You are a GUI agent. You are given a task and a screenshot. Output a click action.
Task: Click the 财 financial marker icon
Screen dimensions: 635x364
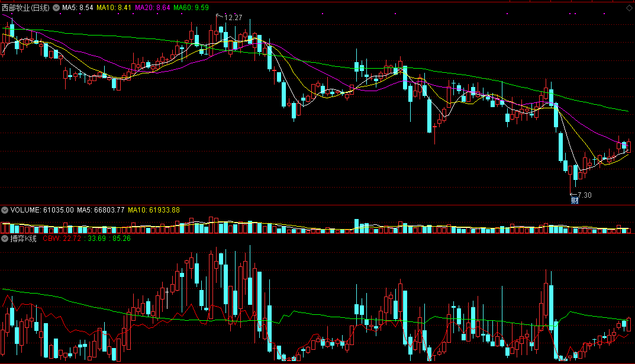(x=574, y=201)
